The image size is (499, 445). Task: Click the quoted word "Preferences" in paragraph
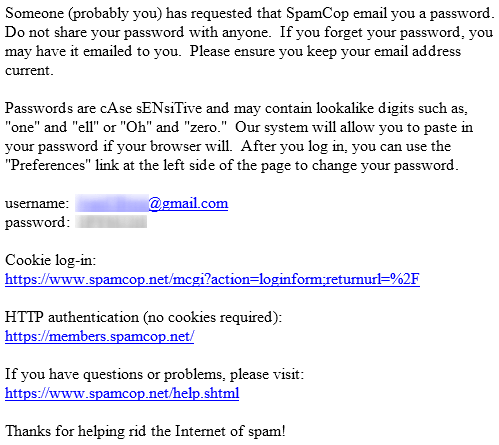click(48, 165)
